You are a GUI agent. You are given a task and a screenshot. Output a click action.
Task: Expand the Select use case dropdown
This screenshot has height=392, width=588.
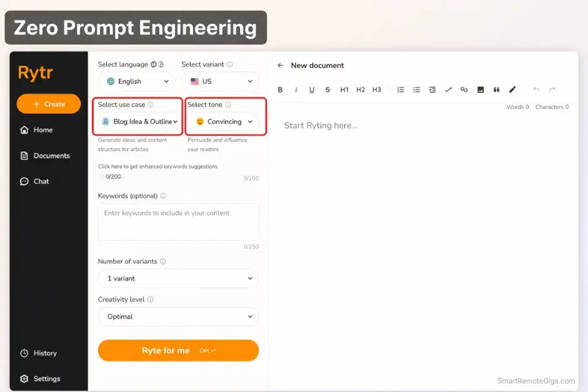pos(138,122)
